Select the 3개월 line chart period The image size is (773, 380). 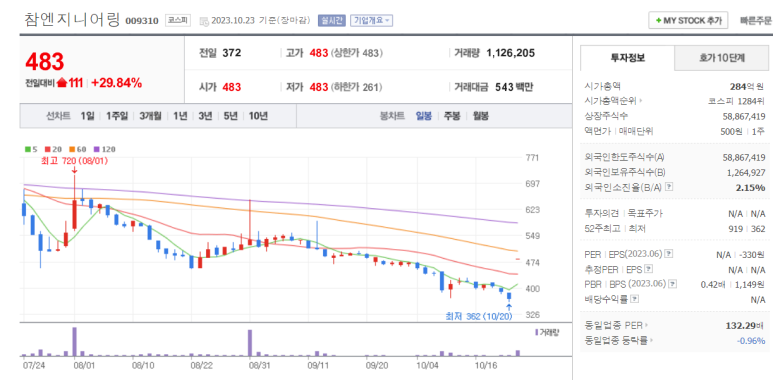pos(150,116)
